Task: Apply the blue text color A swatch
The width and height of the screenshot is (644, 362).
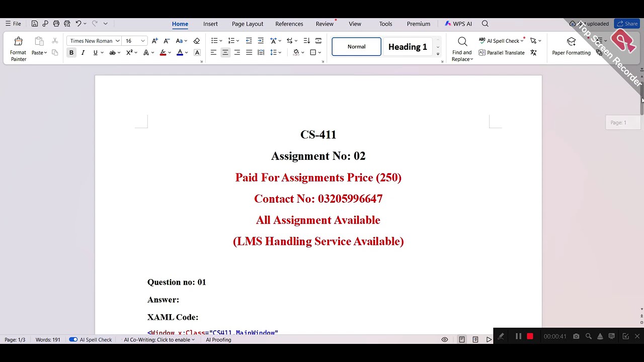Action: pyautogui.click(x=180, y=52)
